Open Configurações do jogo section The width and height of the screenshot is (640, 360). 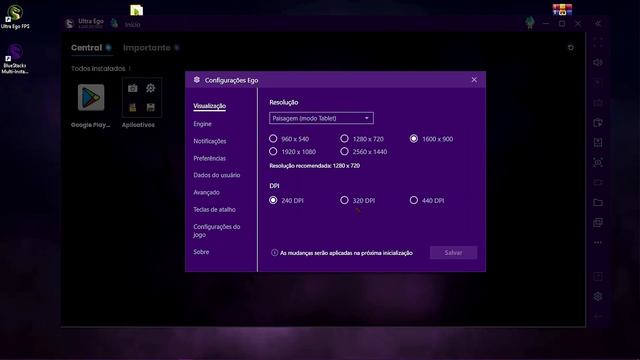[217, 231]
